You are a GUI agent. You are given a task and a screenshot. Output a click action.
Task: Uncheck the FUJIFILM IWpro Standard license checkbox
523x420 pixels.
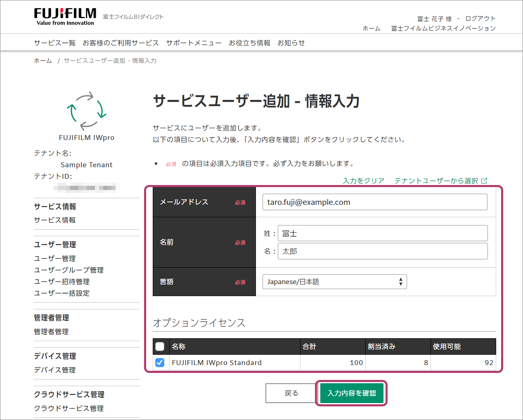(x=160, y=363)
